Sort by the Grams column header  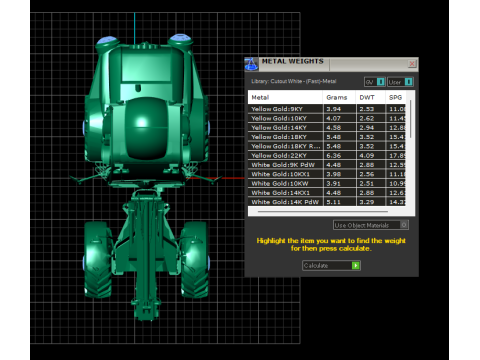tap(339, 97)
